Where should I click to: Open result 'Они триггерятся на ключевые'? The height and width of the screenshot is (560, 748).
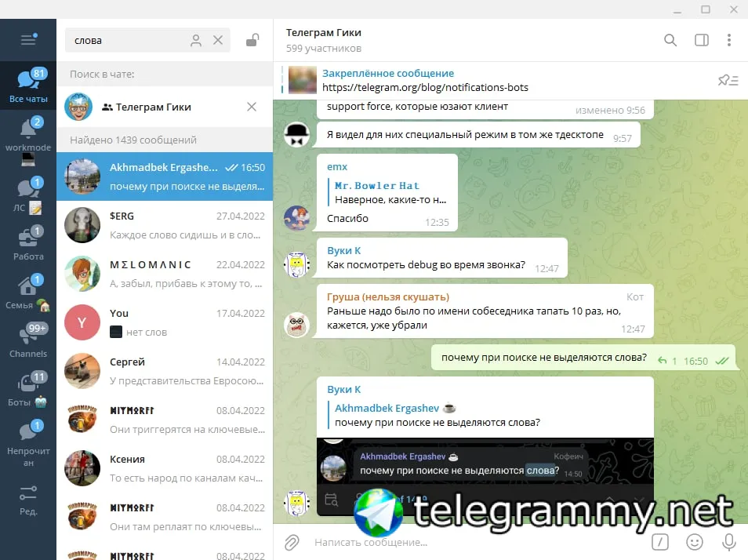[x=165, y=420]
